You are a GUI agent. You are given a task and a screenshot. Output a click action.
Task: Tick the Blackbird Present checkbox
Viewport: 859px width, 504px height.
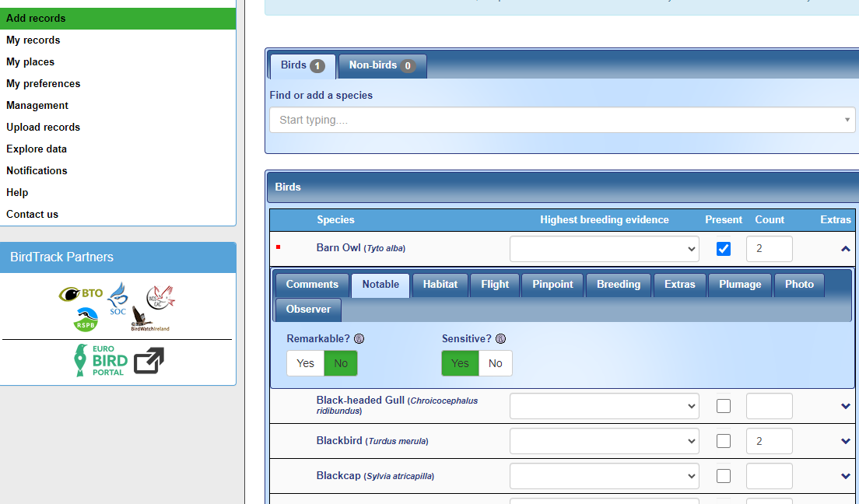(x=724, y=441)
